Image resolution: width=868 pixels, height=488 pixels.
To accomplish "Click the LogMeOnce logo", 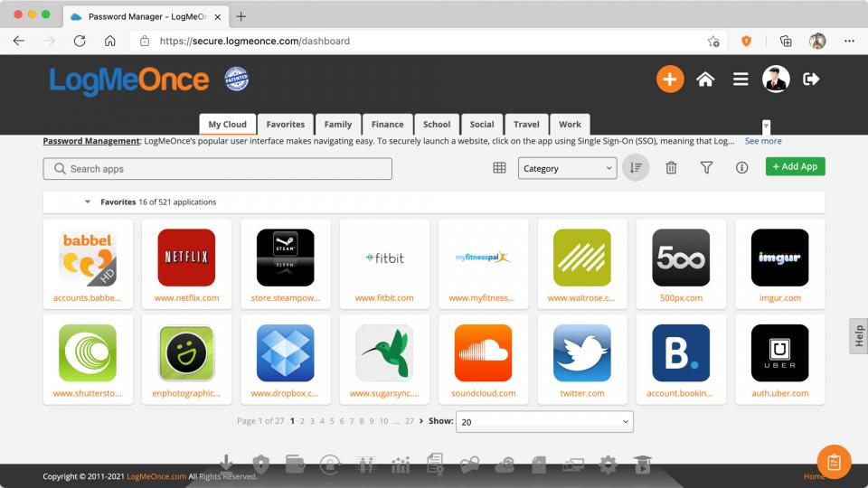I will tap(129, 80).
